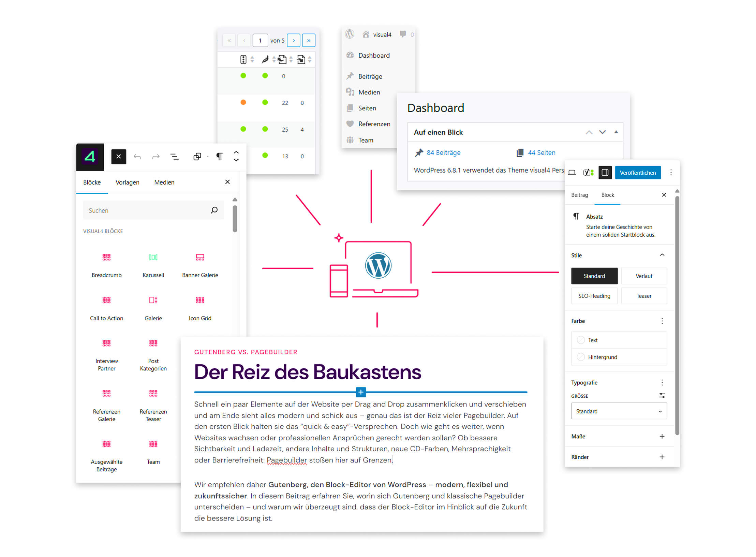
Task: Open document overview list icon
Action: point(174,157)
